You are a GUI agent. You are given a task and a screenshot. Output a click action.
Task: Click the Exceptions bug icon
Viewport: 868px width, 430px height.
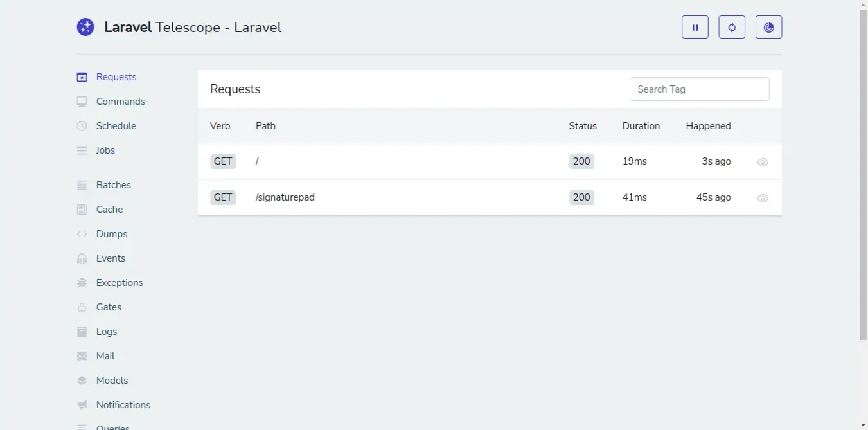pos(82,283)
